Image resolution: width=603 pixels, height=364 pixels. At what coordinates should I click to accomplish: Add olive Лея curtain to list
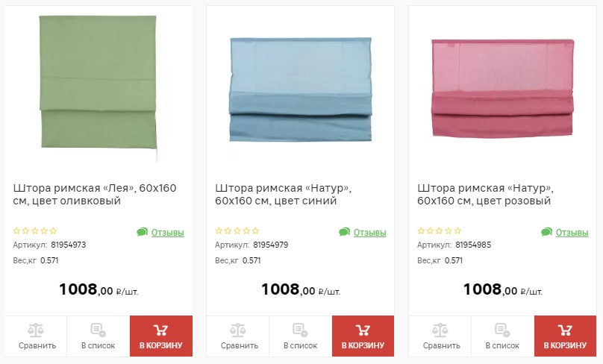(x=99, y=336)
